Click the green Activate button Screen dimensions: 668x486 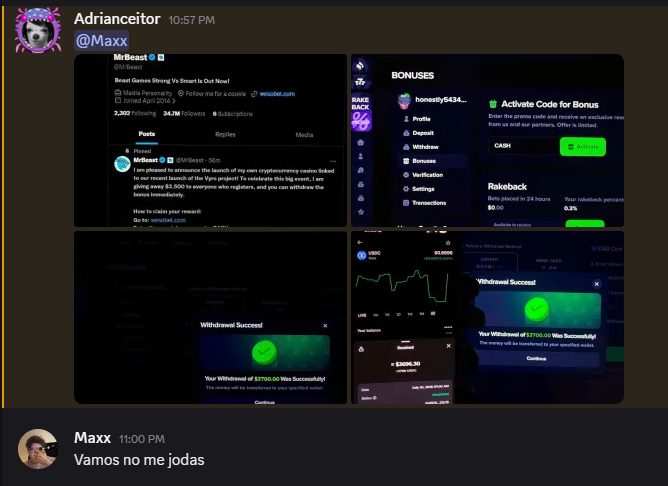coord(583,147)
